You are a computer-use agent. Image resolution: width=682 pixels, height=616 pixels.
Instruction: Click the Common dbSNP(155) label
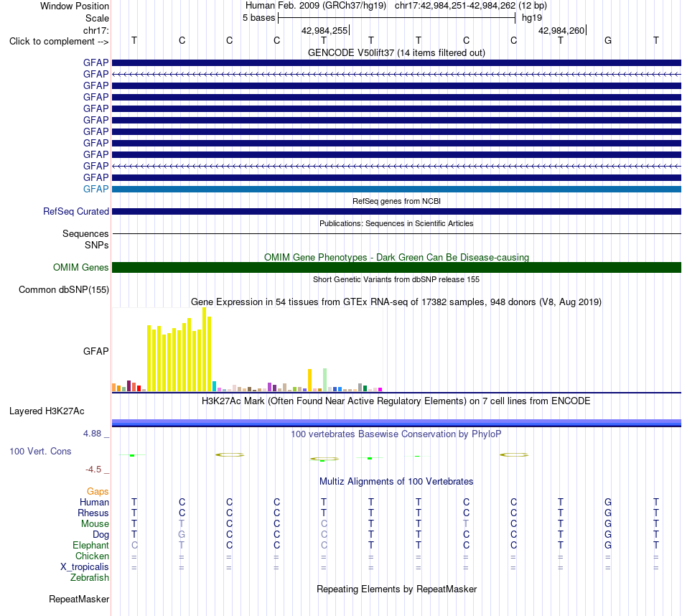[63, 290]
